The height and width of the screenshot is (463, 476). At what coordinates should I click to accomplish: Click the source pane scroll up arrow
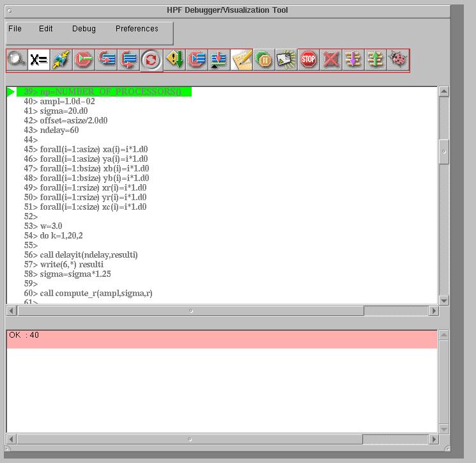(444, 91)
